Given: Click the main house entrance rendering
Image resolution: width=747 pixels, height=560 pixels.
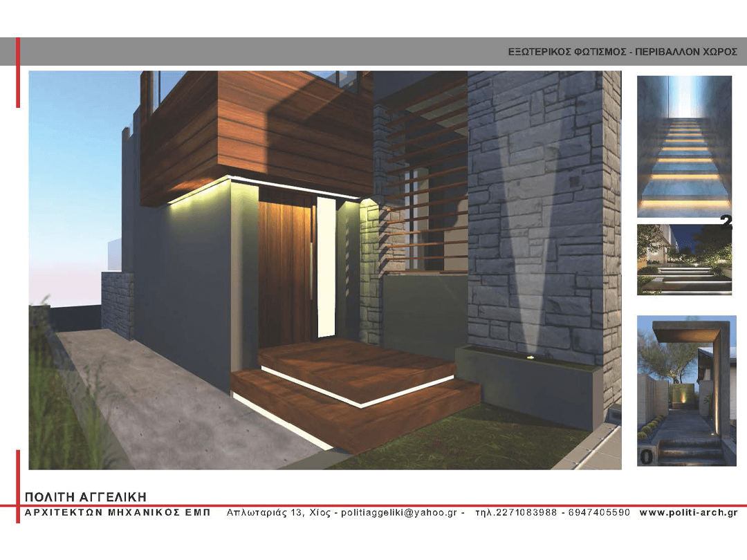Looking at the screenshot, I should (x=325, y=270).
